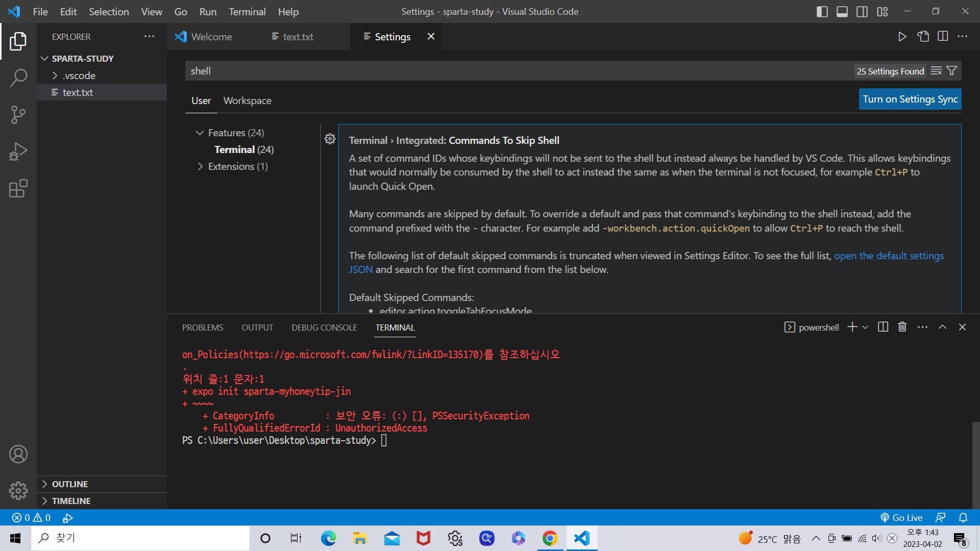Customize layout from title bar

[883, 12]
